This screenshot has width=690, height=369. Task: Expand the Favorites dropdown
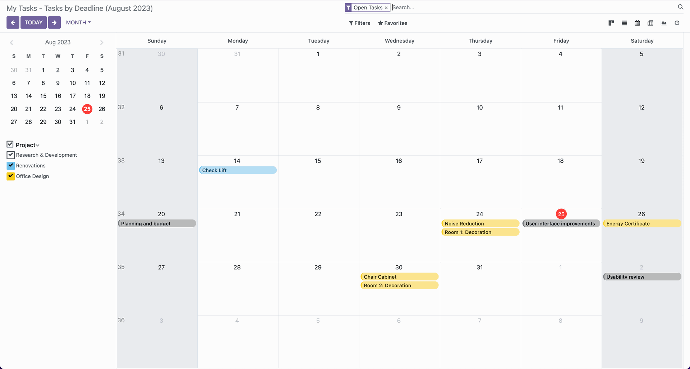(x=393, y=23)
